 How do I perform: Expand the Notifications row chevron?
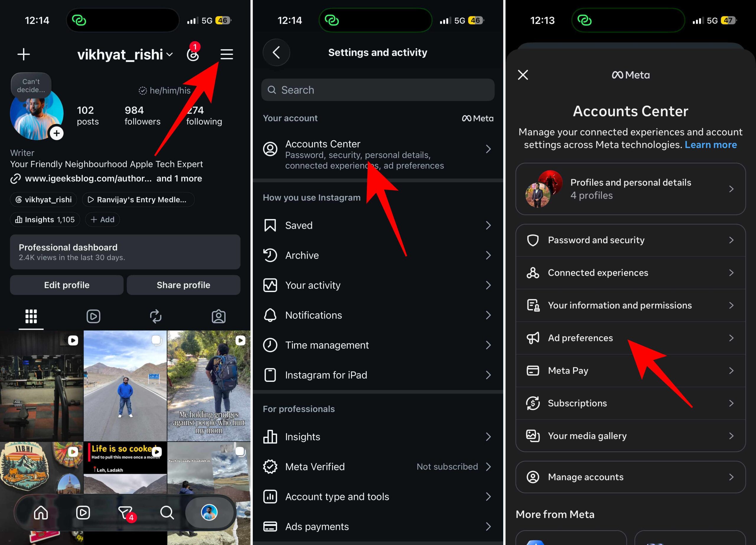point(488,315)
